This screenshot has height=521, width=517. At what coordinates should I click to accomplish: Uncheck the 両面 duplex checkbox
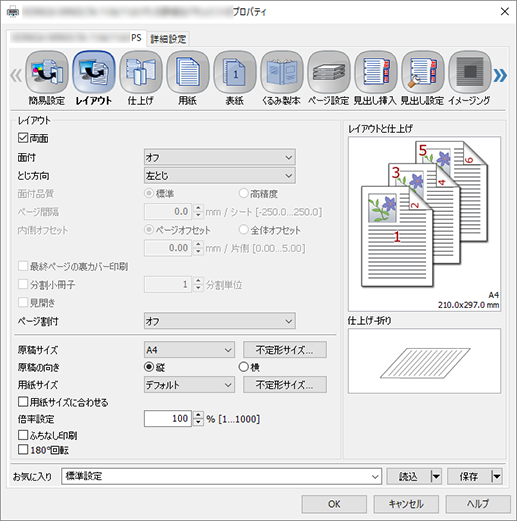(23, 138)
